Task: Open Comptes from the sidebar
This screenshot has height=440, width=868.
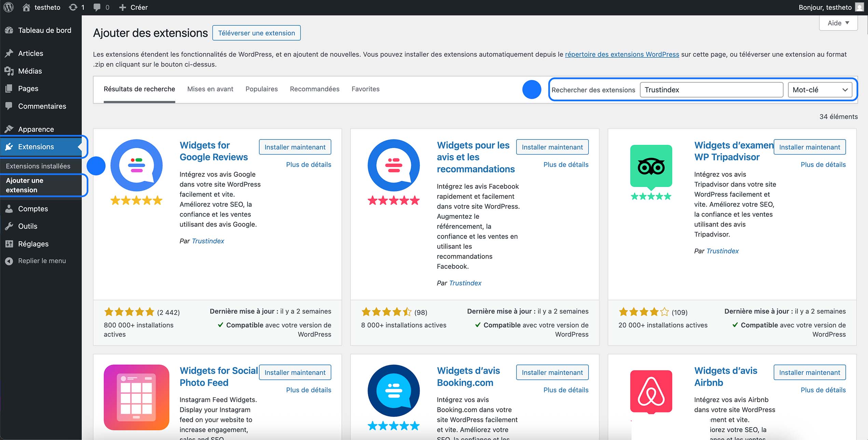Action: tap(33, 209)
